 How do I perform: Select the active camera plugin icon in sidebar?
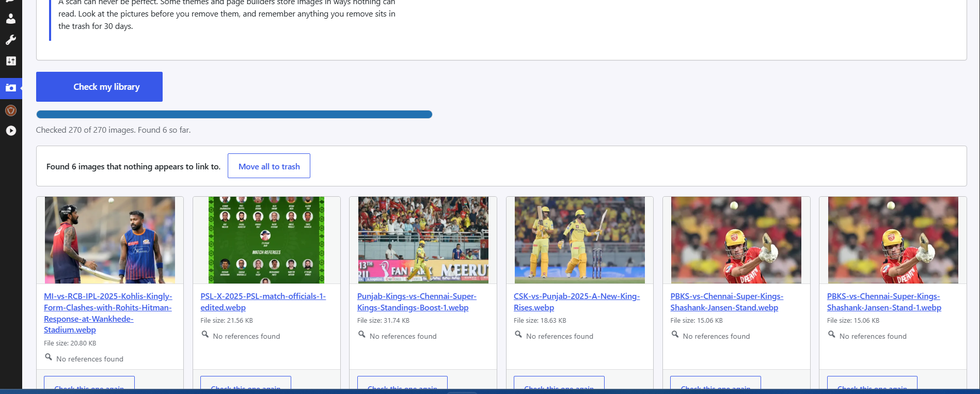click(11, 88)
